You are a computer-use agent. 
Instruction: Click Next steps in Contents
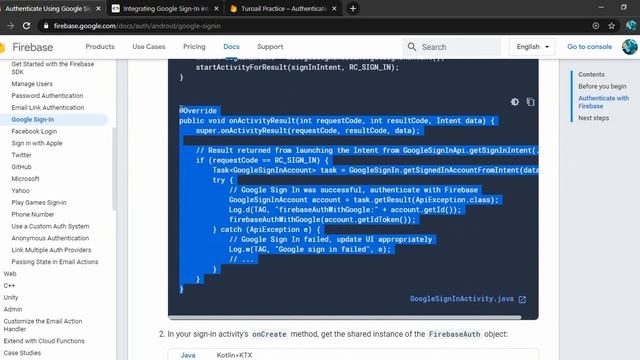point(593,118)
